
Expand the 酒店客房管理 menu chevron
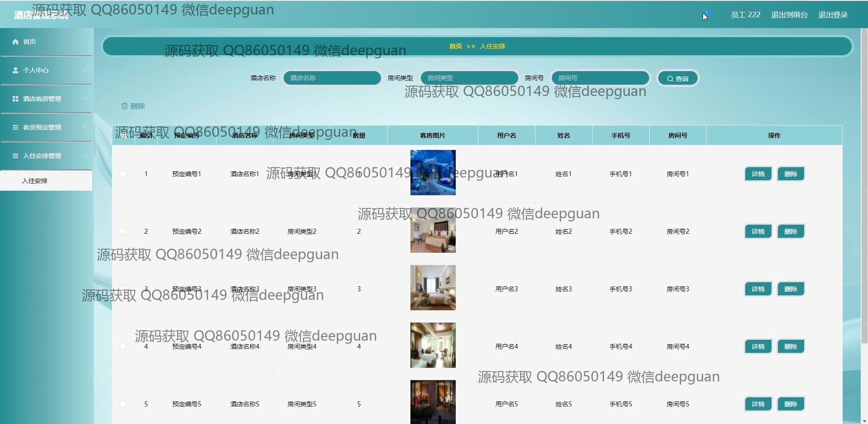click(84, 98)
